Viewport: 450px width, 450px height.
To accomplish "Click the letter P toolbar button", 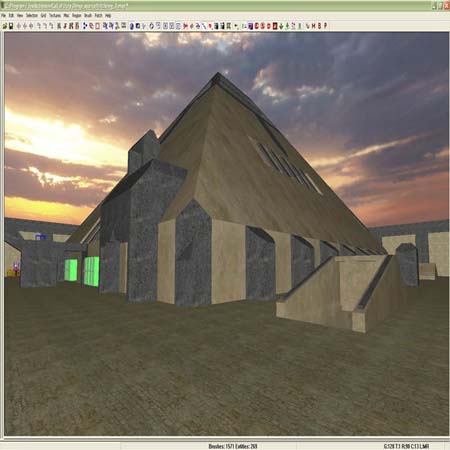I will (326, 26).
